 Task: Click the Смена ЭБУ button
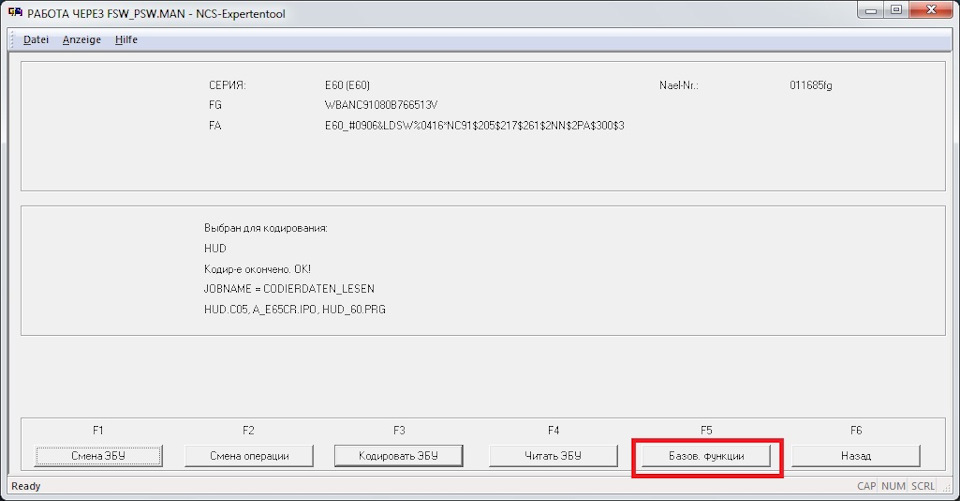(98, 456)
